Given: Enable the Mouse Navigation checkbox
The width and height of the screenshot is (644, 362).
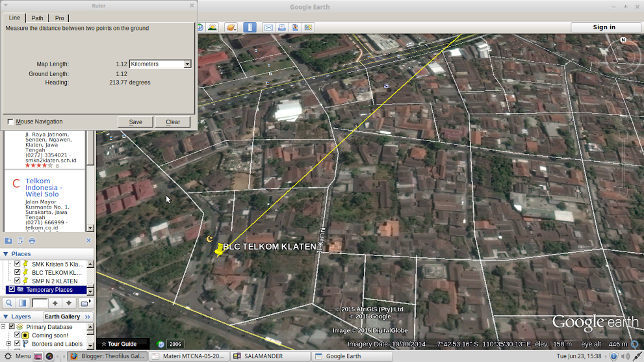Looking at the screenshot, I should pyautogui.click(x=10, y=122).
